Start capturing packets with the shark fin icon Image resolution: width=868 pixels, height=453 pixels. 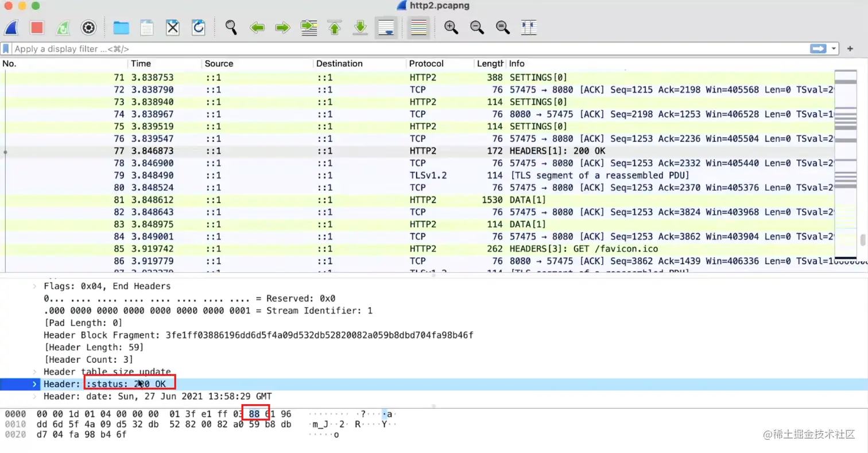point(12,27)
